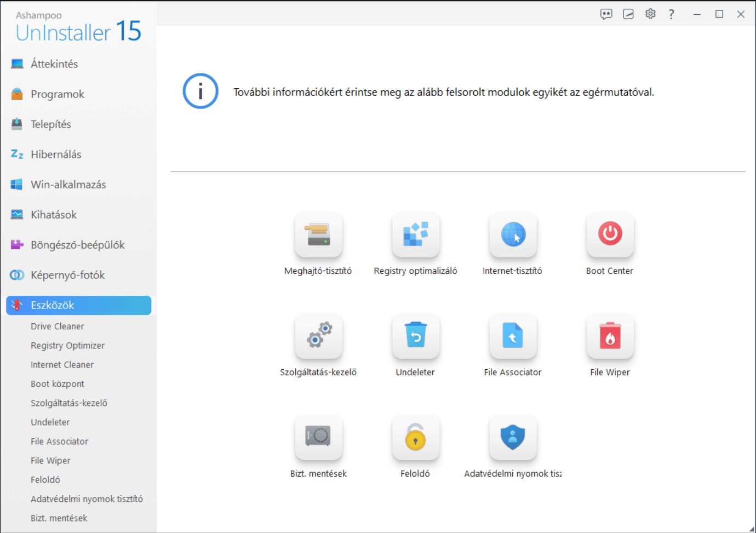Open the Szolgáltatás-kezelő gears icon
Image resolution: width=756 pixels, height=533 pixels.
coord(318,336)
